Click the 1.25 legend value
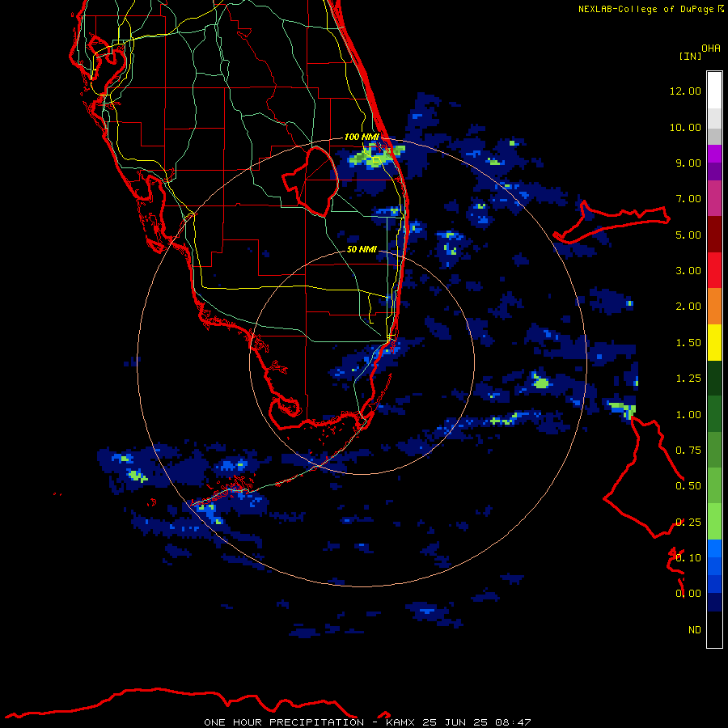Screen dimensions: 728x728 [x=688, y=379]
